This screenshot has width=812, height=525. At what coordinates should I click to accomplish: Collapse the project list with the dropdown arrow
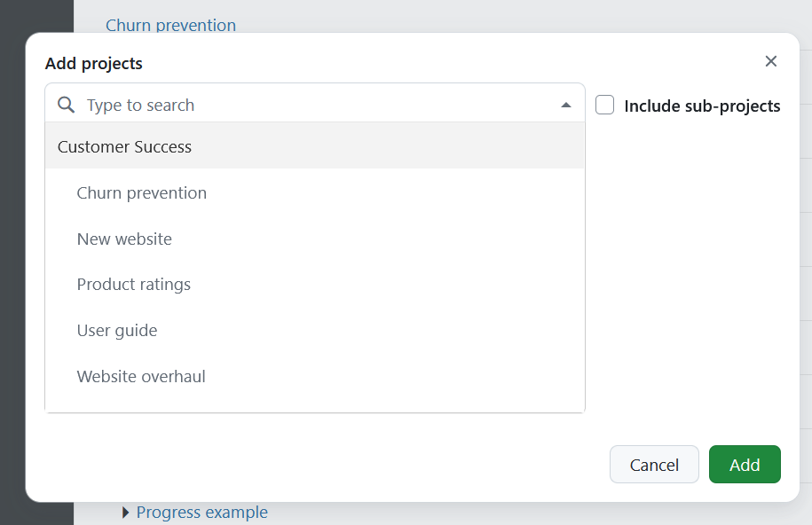566,104
